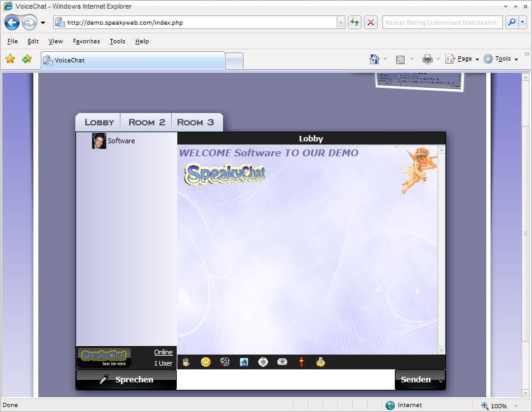Click the blue font style icon
Image resolution: width=532 pixels, height=412 pixels.
coord(244,362)
